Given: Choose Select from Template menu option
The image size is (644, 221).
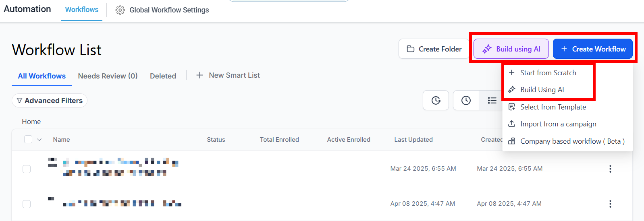Looking at the screenshot, I should [553, 107].
